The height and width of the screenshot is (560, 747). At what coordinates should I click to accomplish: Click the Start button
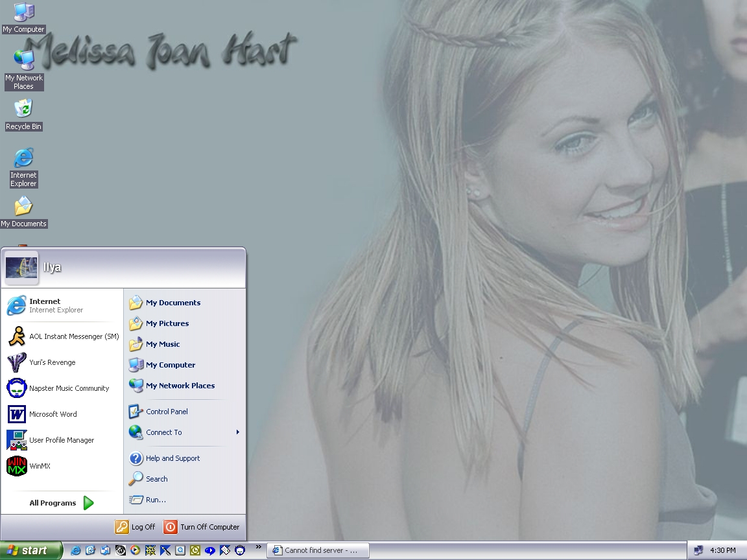[x=30, y=550]
